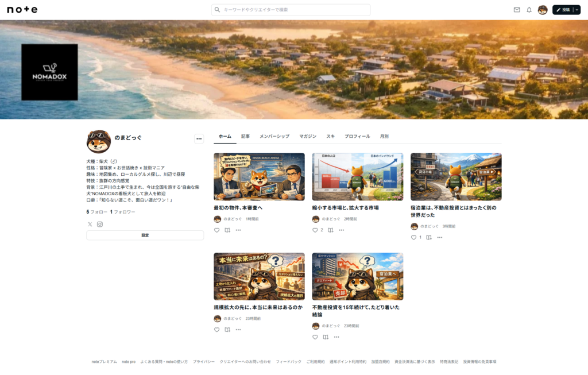Open the three-dot menu under 宿泊業 article

pyautogui.click(x=440, y=237)
